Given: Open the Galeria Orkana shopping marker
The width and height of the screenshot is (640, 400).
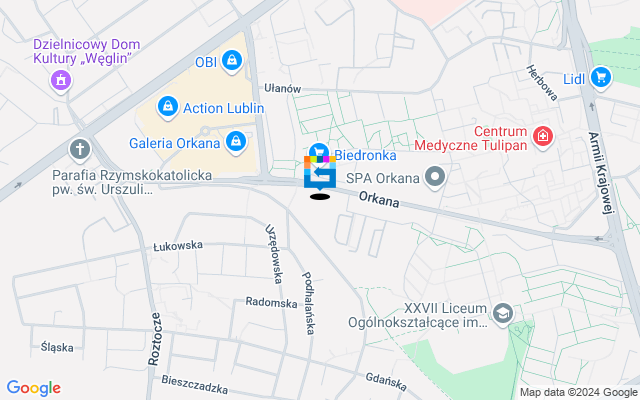Looking at the screenshot, I should click(x=236, y=142).
